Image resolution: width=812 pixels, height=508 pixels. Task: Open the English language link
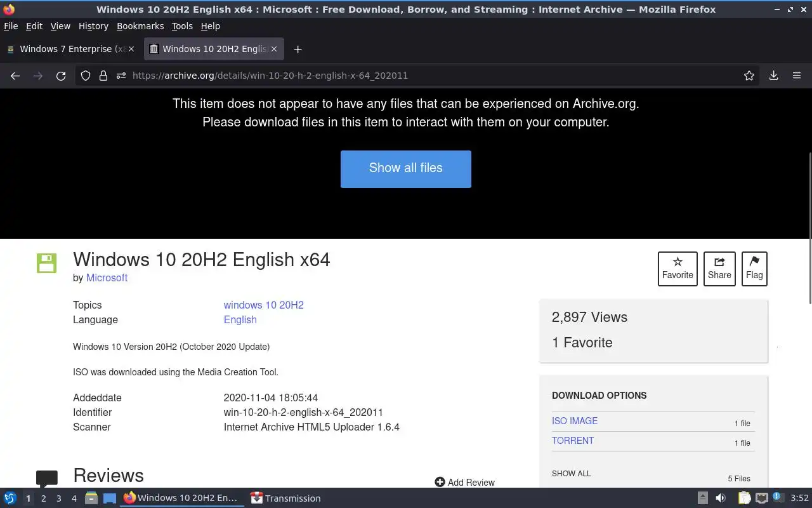(240, 319)
